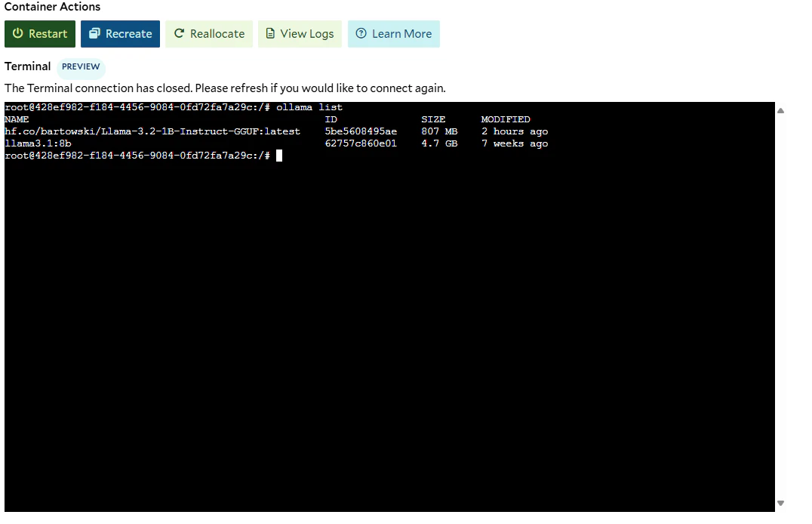Screen dimensions: 812x524
Task: Click the ID column header in terminal
Action: click(x=331, y=119)
